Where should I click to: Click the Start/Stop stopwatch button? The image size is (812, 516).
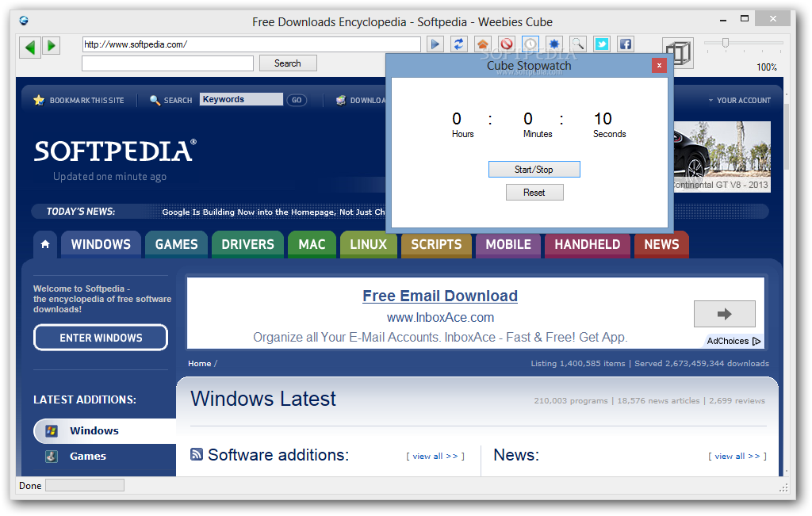pyautogui.click(x=534, y=170)
